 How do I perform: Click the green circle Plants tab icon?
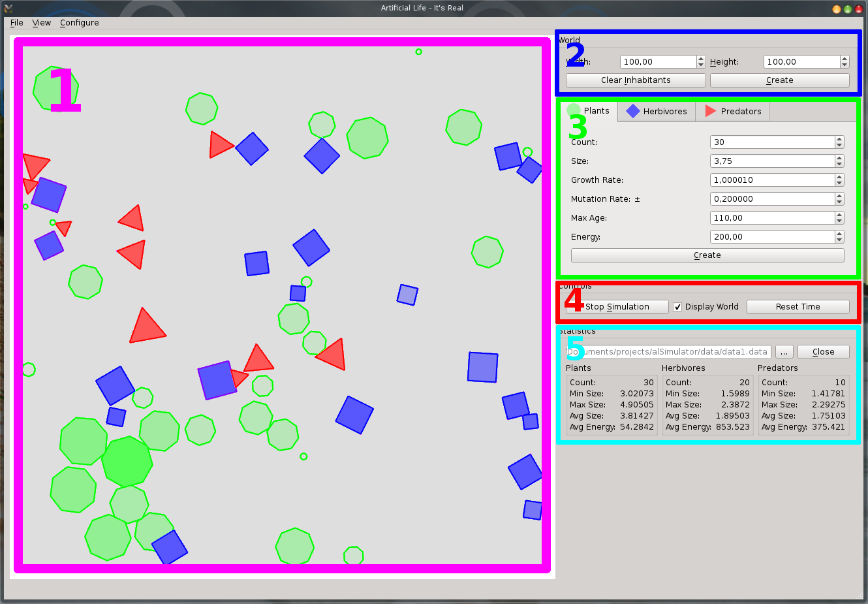click(x=574, y=110)
